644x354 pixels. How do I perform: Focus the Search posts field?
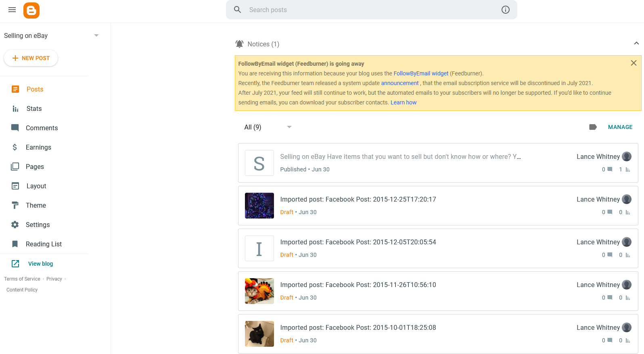(x=371, y=10)
